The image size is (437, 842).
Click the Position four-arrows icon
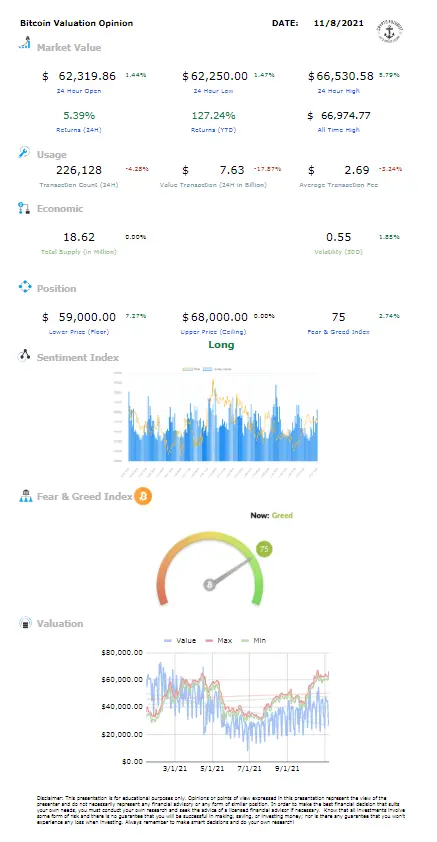(25, 286)
